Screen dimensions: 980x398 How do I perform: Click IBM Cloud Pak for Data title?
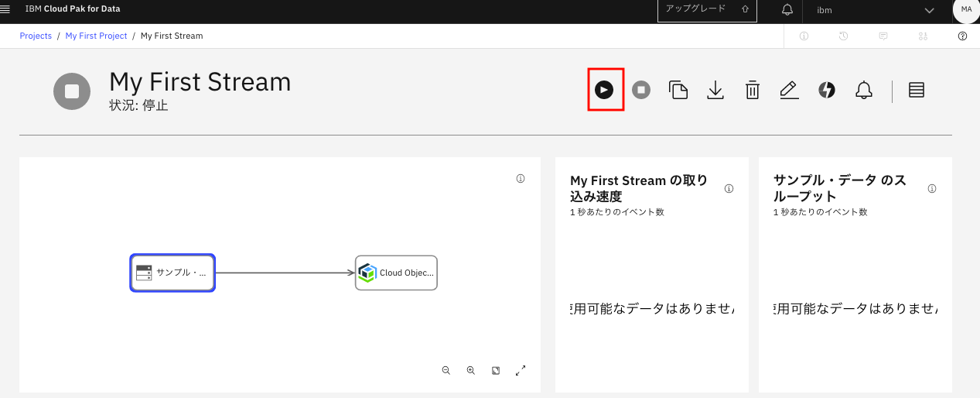[x=73, y=9]
